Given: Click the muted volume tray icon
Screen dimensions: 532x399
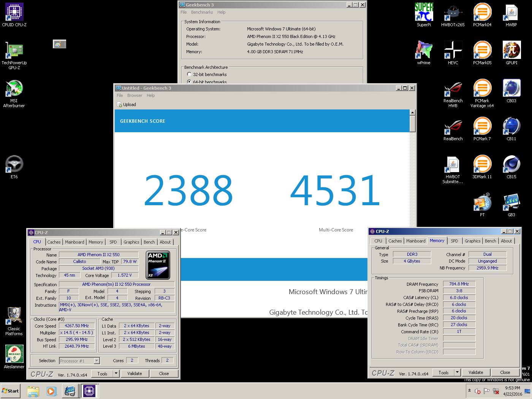Looking at the screenshot, I should click(478, 391).
